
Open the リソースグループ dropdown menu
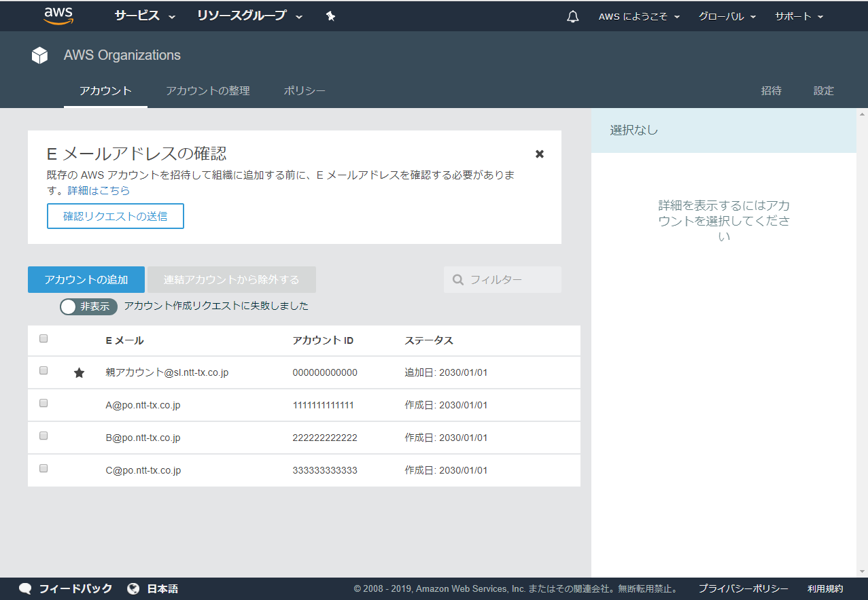(x=249, y=16)
